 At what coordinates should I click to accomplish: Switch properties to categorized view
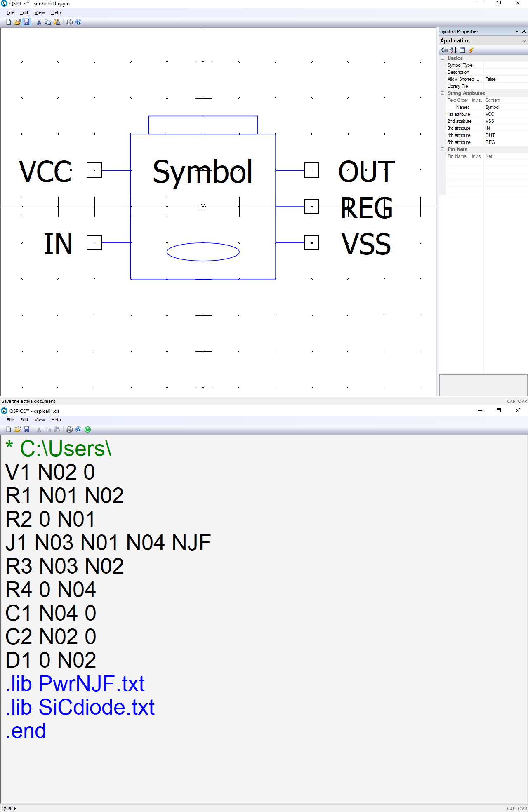444,50
